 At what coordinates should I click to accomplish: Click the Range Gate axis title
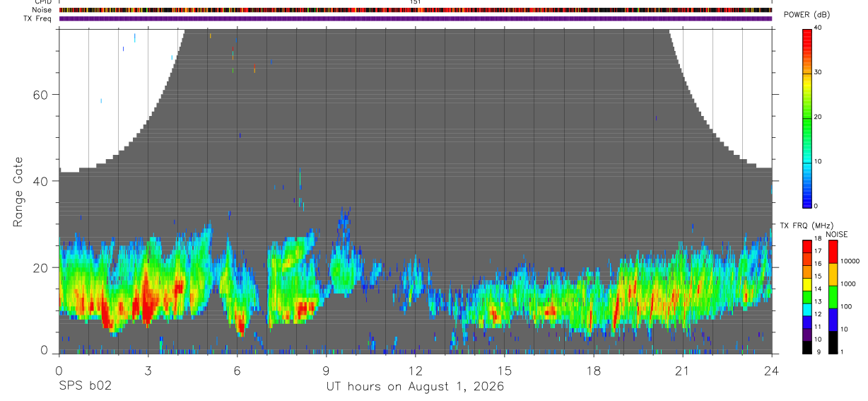pos(18,192)
